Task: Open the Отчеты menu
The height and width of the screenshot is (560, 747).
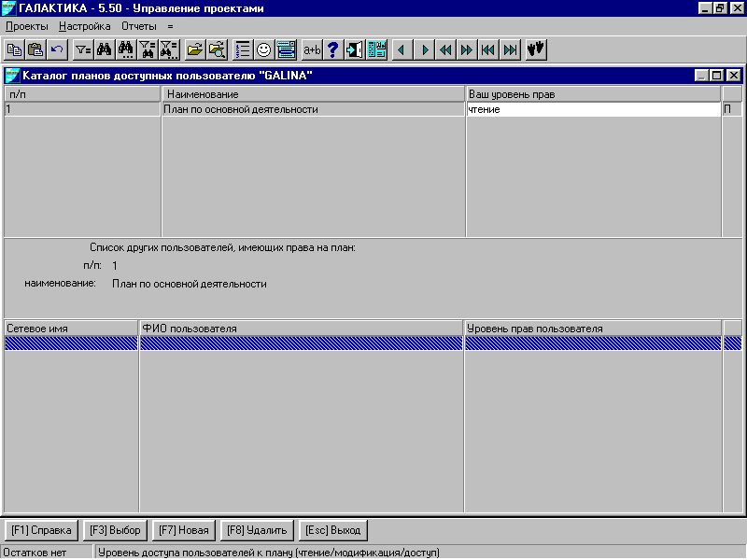Action: click(138, 27)
